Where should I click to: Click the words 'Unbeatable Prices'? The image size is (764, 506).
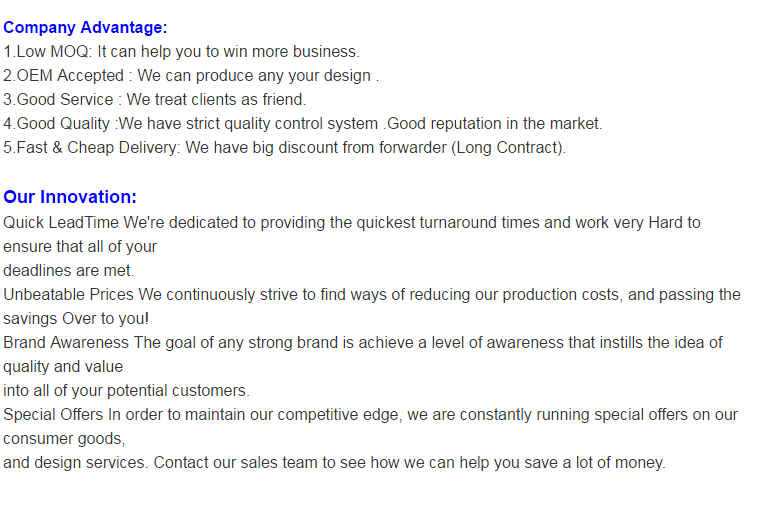pyautogui.click(x=68, y=295)
